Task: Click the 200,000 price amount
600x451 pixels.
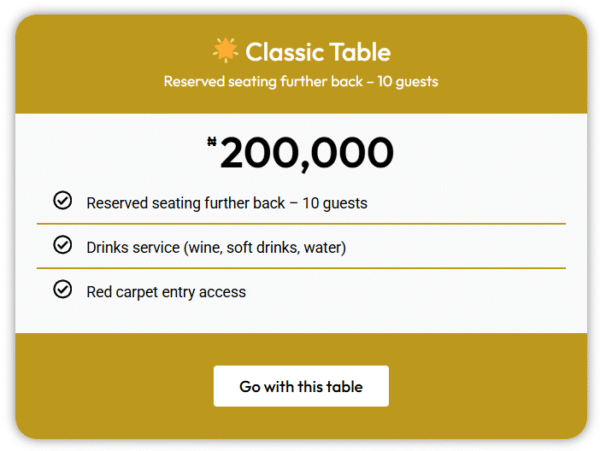Action: [306, 153]
